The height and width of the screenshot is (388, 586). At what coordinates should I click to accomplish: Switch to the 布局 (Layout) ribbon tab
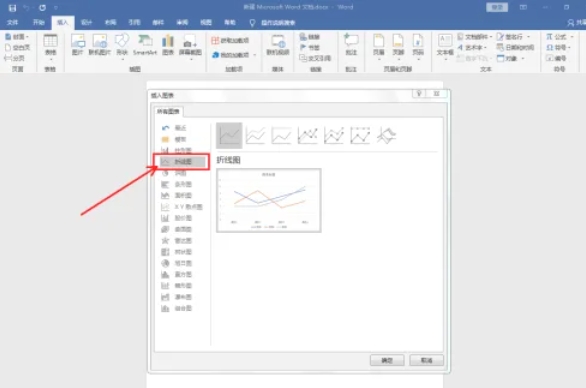point(110,22)
